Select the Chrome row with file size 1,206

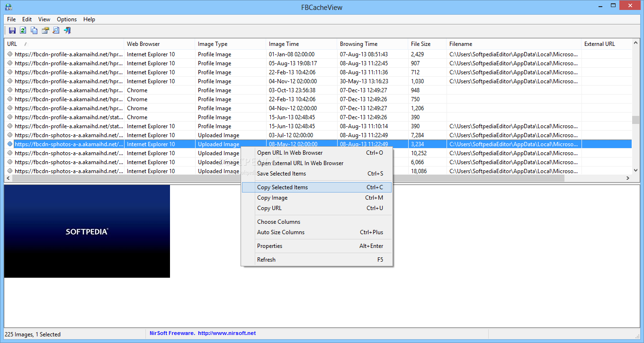click(x=318, y=108)
